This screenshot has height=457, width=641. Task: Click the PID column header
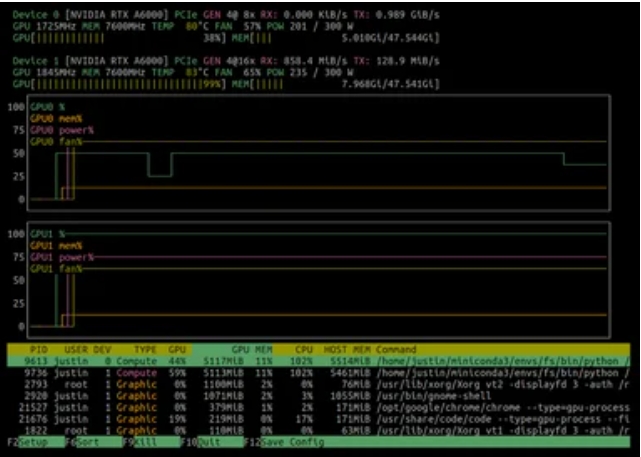[x=40, y=349]
